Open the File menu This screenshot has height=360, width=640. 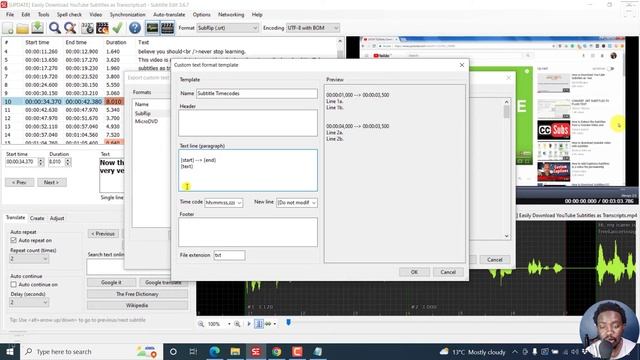10,14
